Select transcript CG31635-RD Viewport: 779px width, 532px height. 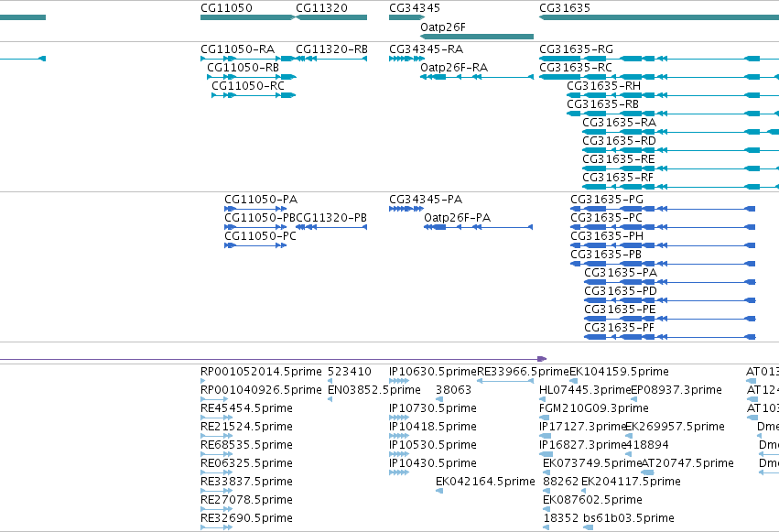pos(619,141)
